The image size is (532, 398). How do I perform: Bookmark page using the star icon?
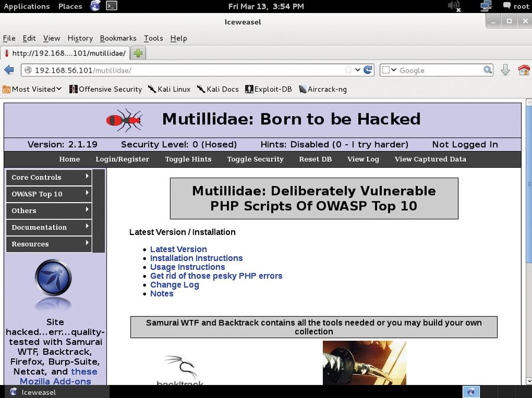click(x=348, y=70)
